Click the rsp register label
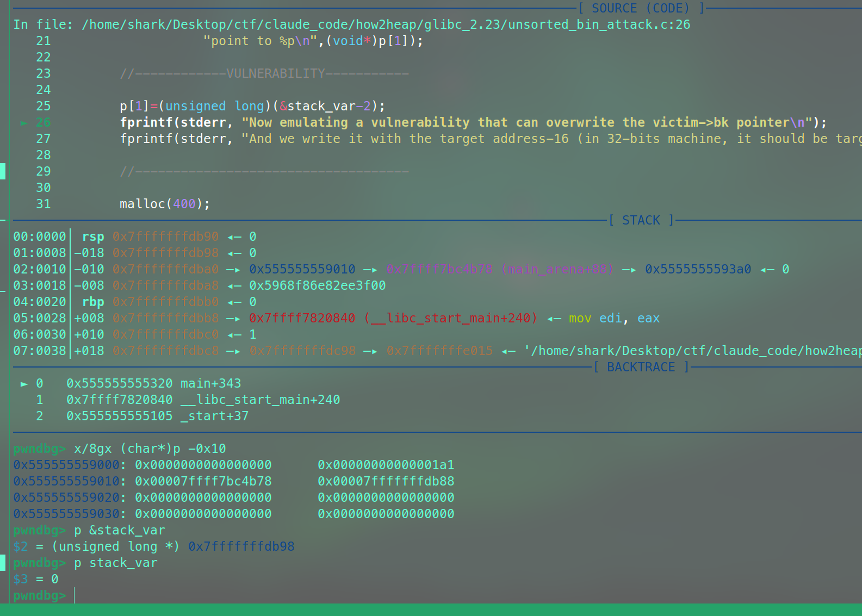 93,237
